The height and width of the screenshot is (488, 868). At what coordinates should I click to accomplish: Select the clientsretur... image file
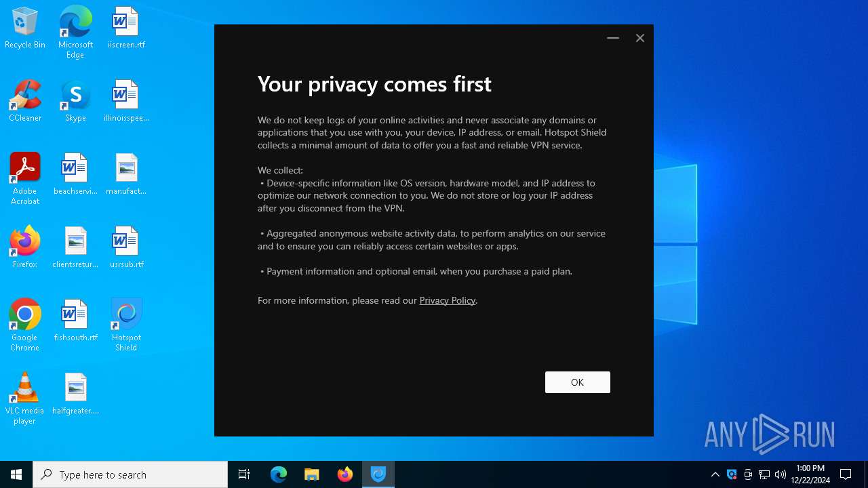(75, 248)
